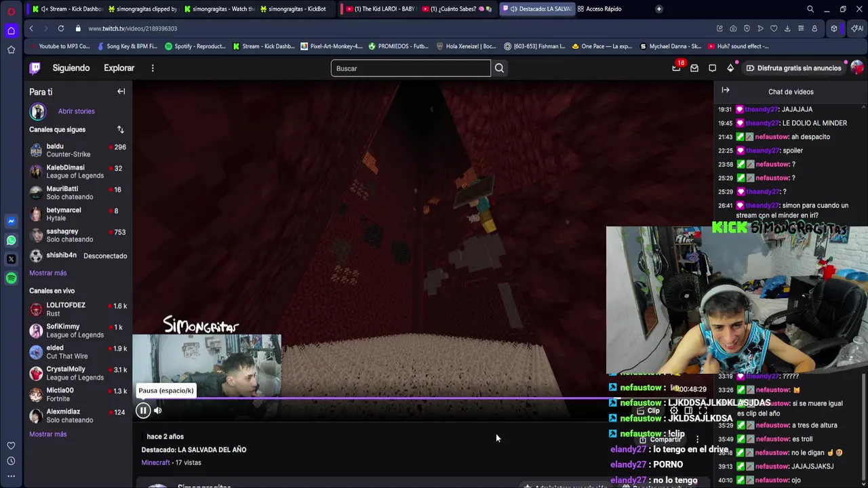Open Opera Messenger in sidebar
The width and height of the screenshot is (868, 488).
[11, 221]
